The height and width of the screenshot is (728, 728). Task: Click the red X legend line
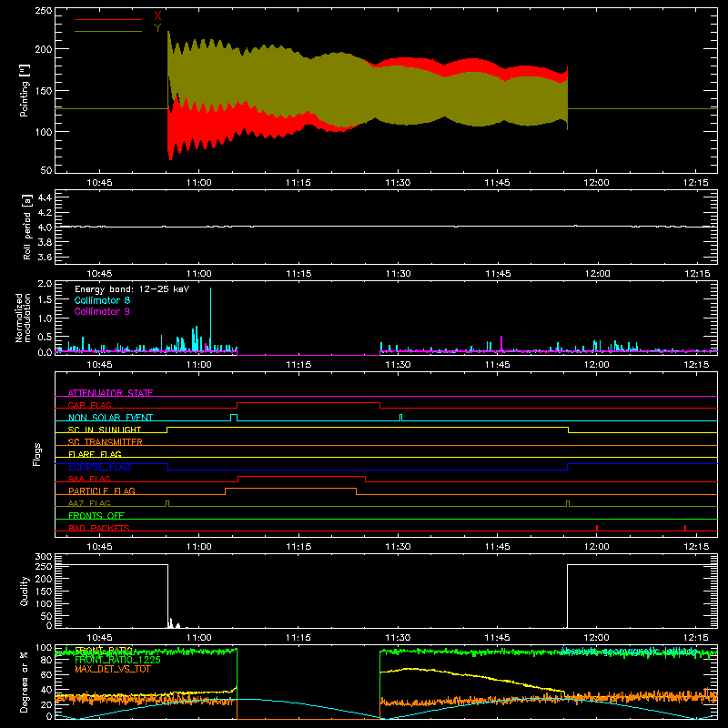point(108,19)
